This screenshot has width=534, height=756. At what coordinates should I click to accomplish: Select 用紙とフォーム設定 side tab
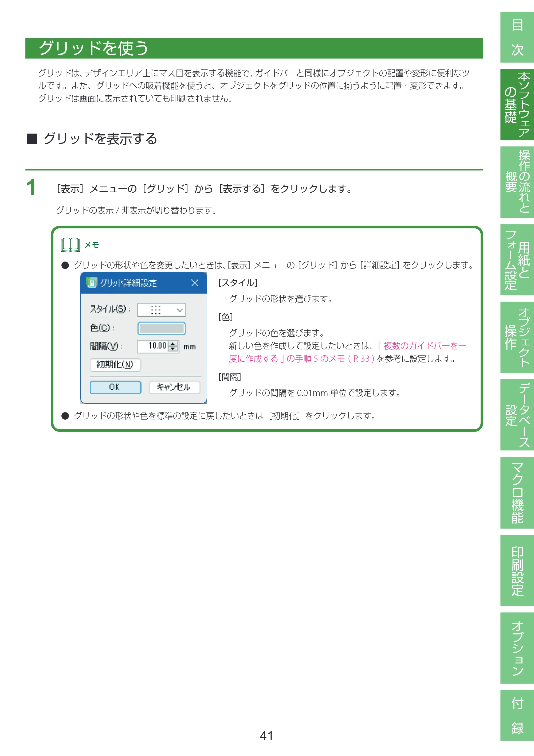[x=517, y=259]
